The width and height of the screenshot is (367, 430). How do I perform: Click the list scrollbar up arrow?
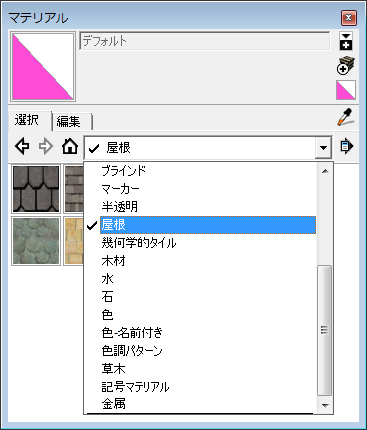tap(325, 171)
